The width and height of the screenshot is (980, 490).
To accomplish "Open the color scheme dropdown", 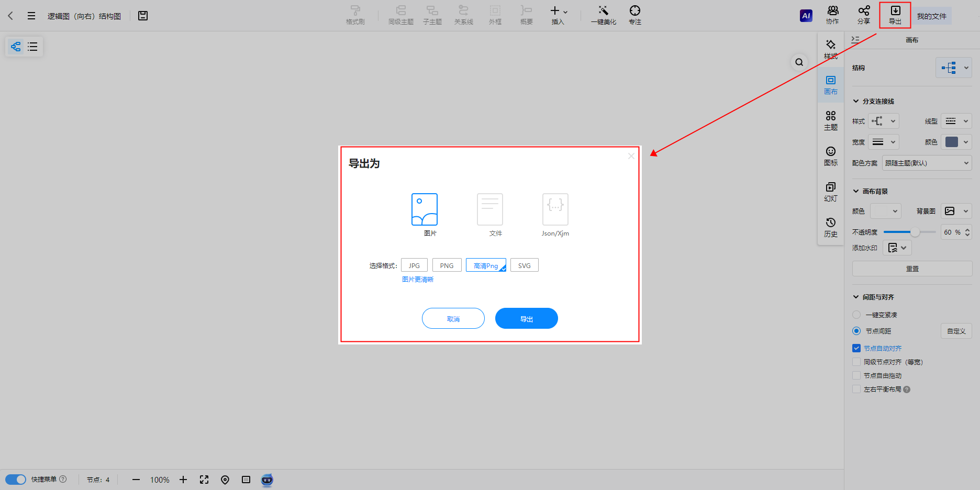I will (926, 163).
